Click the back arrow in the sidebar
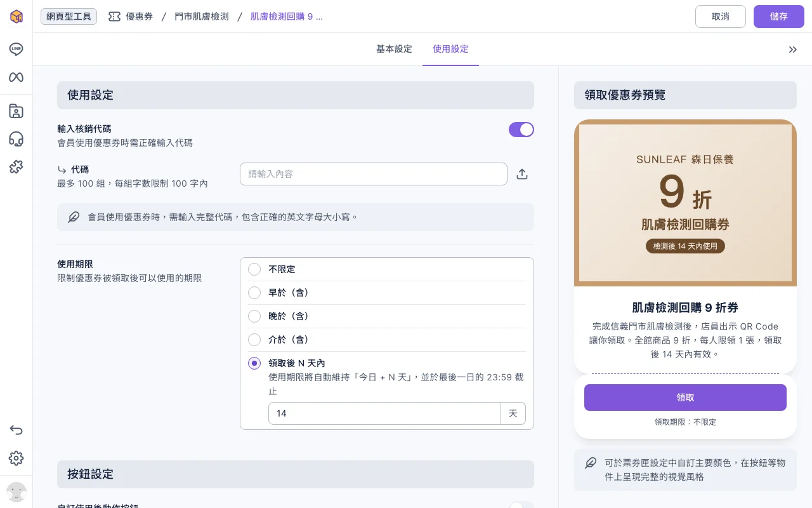The height and width of the screenshot is (508, 812). (16, 430)
